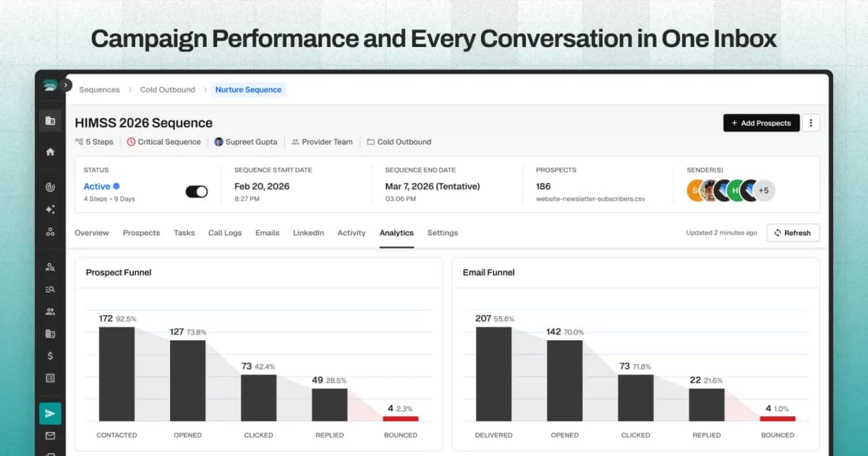Click the app logo in the sidebar

click(x=50, y=85)
